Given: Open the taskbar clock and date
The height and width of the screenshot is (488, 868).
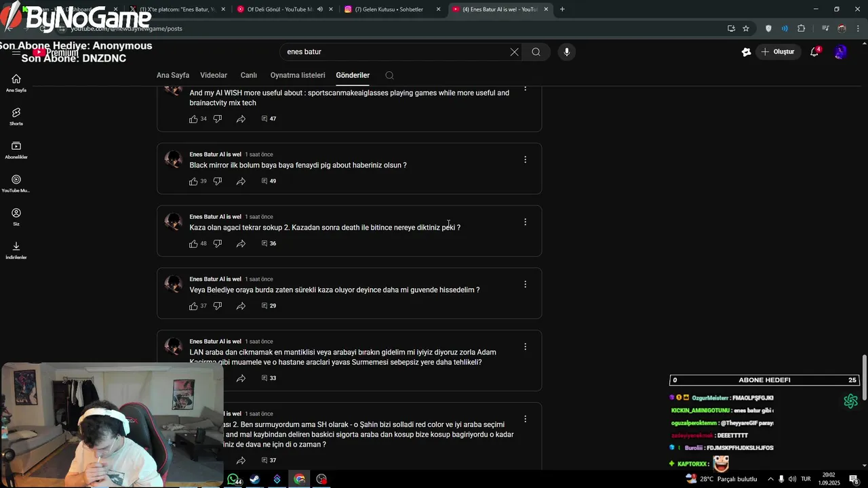Looking at the screenshot, I should (x=829, y=479).
